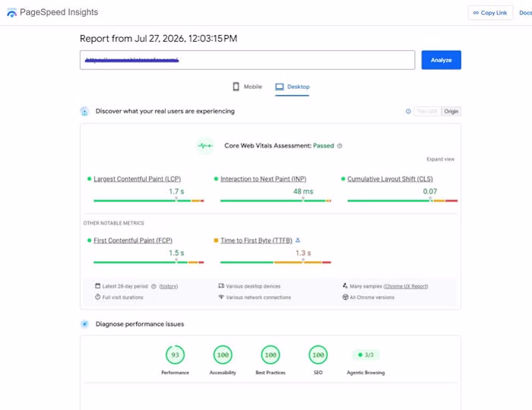Click the real users experience section icon
532x410 pixels.
[84, 111]
